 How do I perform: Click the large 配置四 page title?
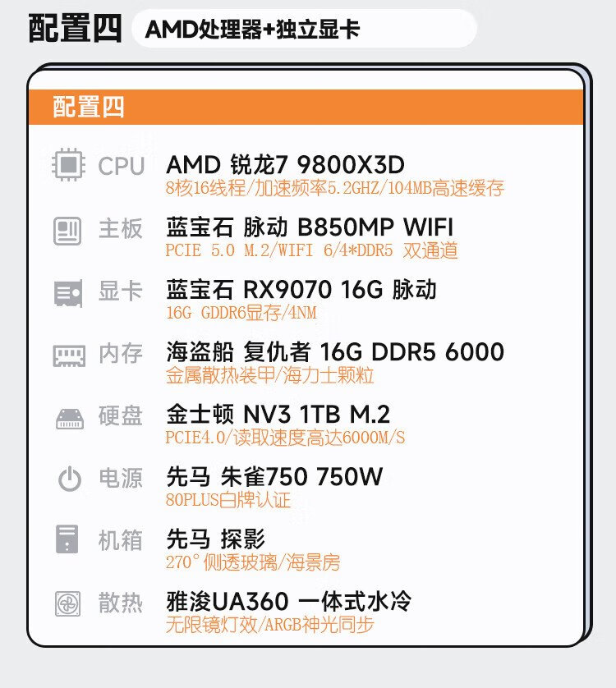click(75, 29)
